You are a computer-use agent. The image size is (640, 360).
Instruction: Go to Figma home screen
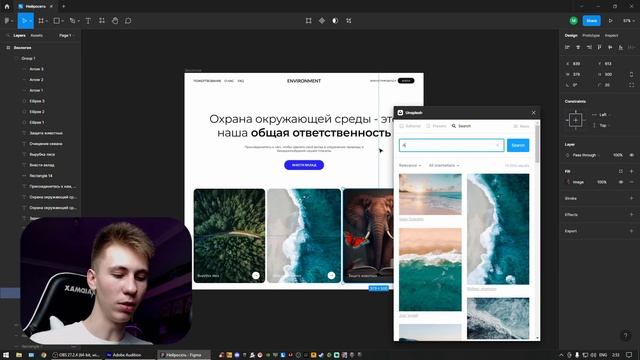tap(7, 7)
